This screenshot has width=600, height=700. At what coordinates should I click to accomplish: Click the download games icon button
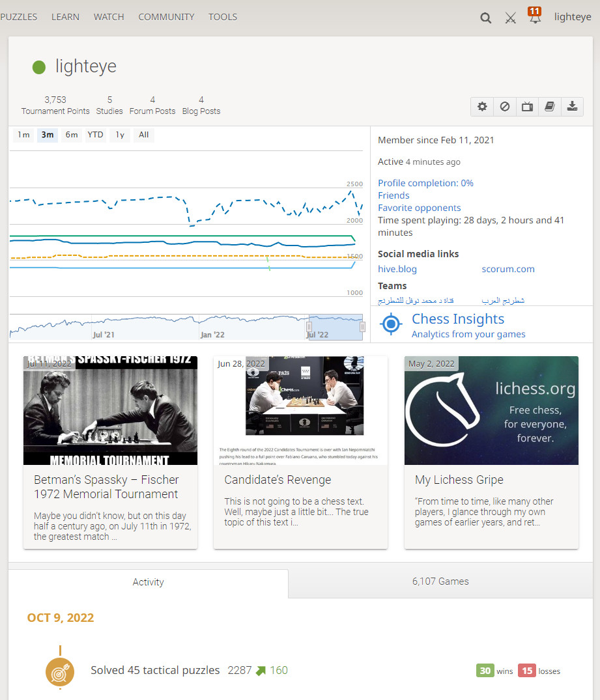point(572,107)
